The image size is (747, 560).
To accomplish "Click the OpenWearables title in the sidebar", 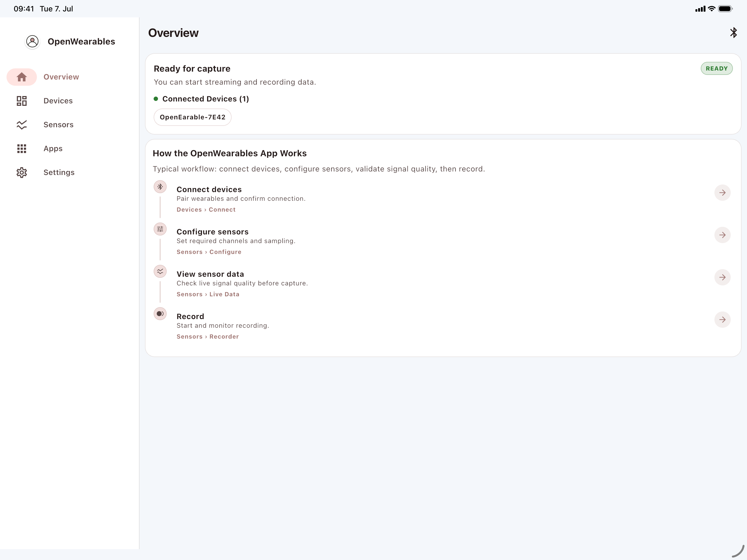I will (81, 42).
